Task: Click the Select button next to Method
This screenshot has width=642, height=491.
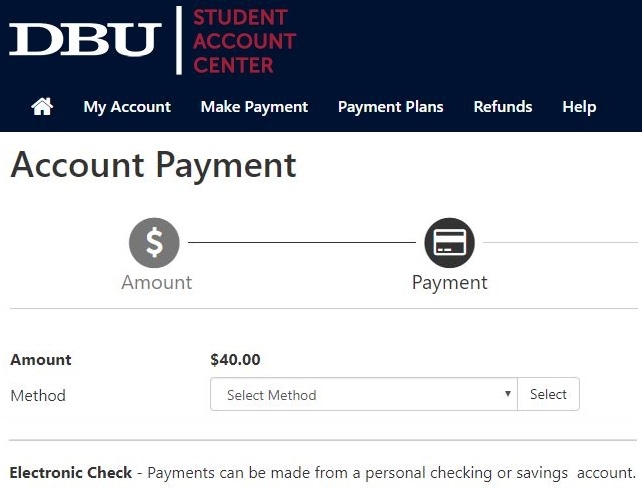Action: (x=548, y=394)
